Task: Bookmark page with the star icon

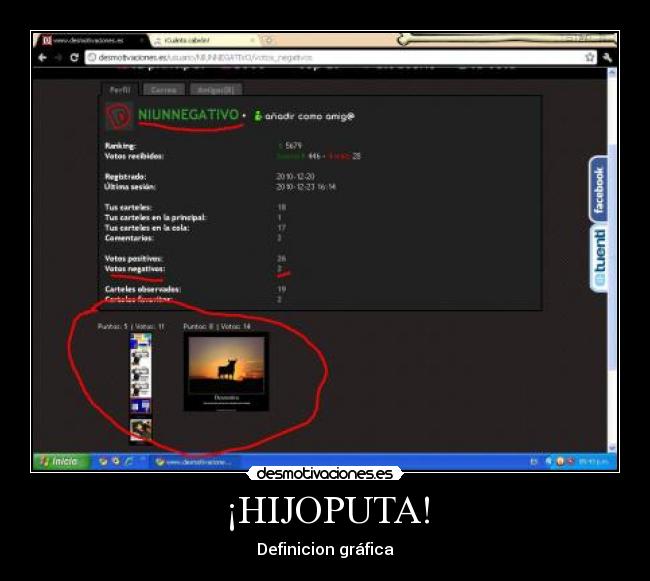Action: tap(589, 57)
